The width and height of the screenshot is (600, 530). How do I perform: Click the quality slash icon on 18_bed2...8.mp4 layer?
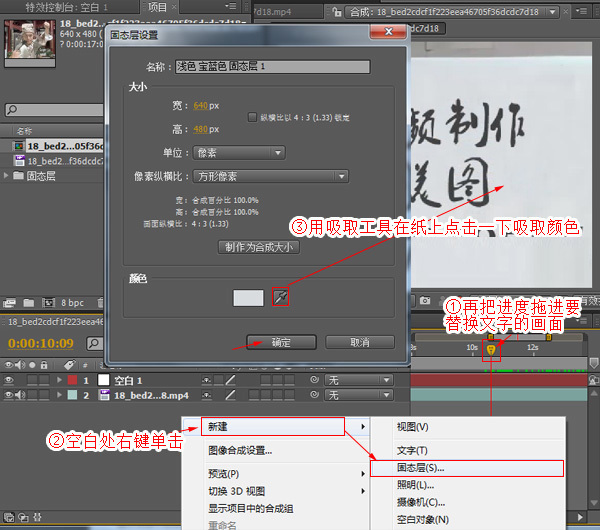(230, 395)
